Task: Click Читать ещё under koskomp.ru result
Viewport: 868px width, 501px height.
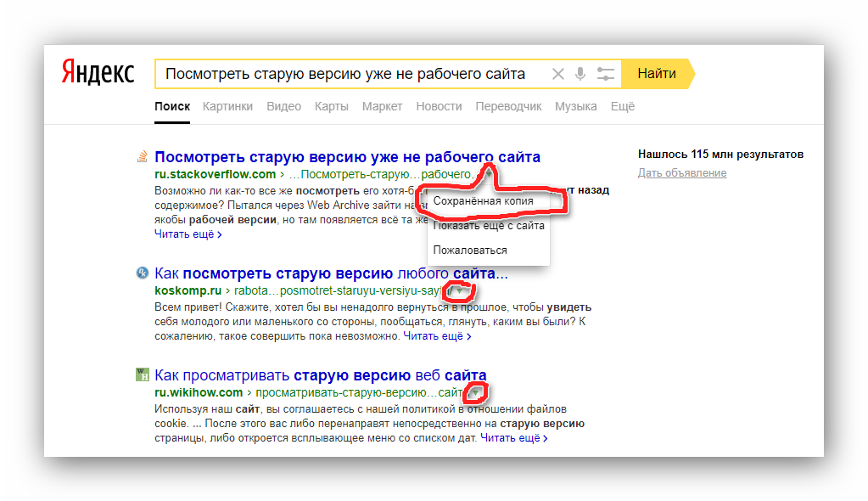Action: pyautogui.click(x=437, y=336)
